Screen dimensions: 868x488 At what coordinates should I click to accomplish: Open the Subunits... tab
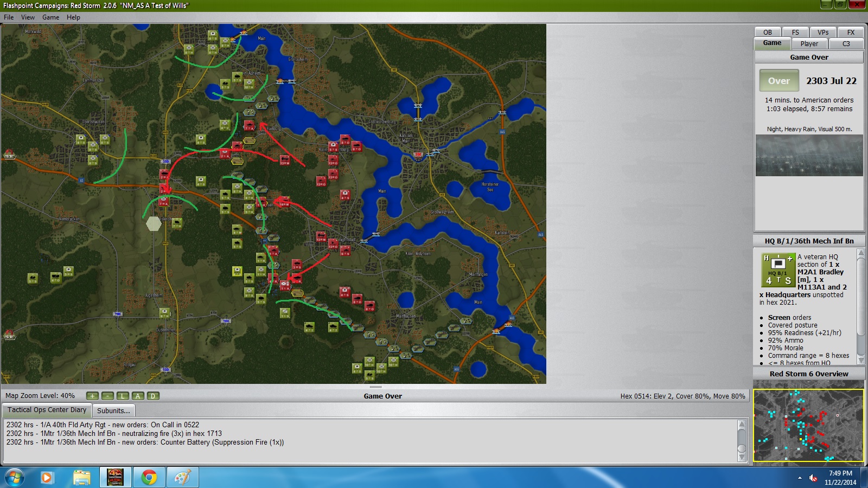pyautogui.click(x=113, y=410)
